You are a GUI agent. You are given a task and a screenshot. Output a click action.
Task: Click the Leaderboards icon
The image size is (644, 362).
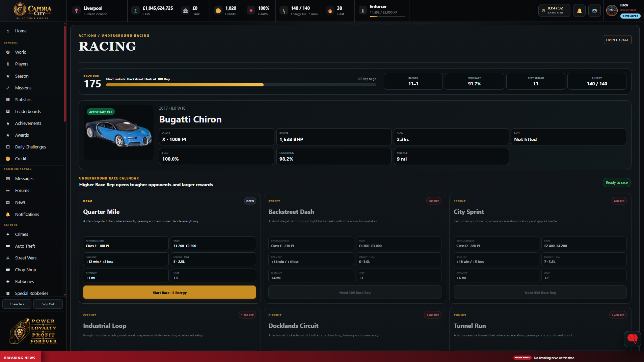tap(8, 112)
